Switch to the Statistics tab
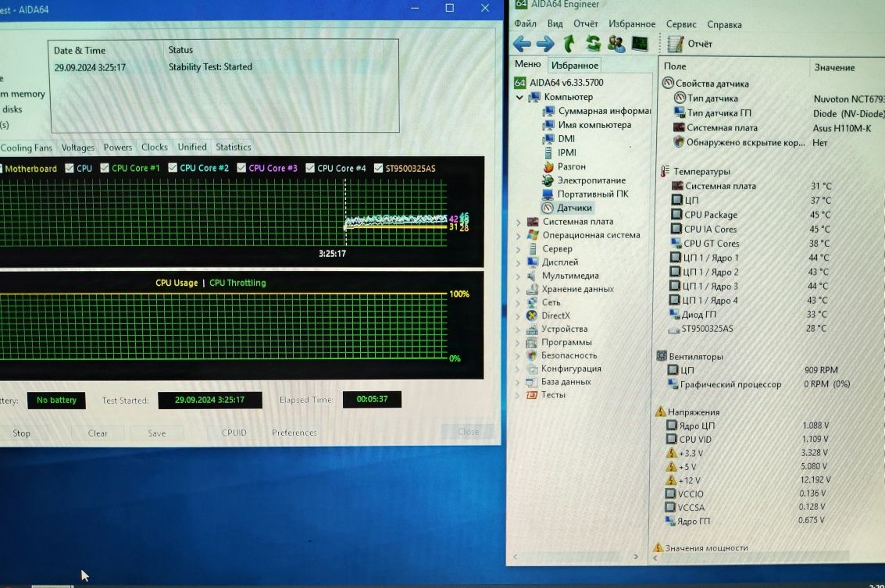885x588 pixels. 233,148
